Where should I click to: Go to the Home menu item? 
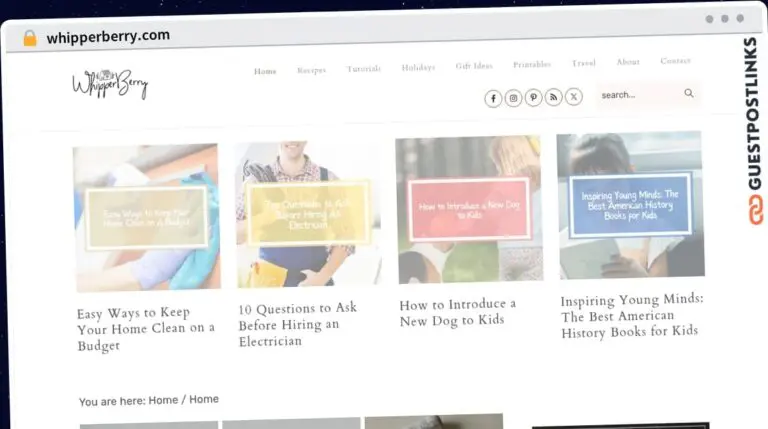(265, 72)
